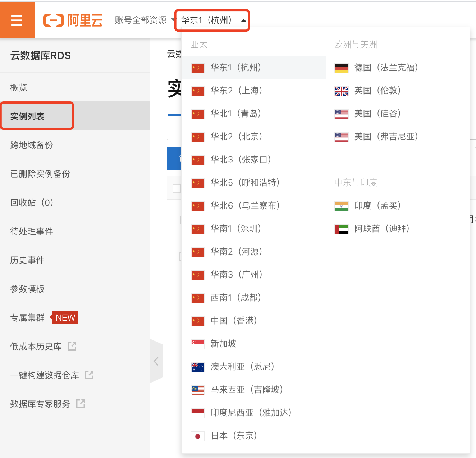Click the UAE flag icon

(342, 229)
